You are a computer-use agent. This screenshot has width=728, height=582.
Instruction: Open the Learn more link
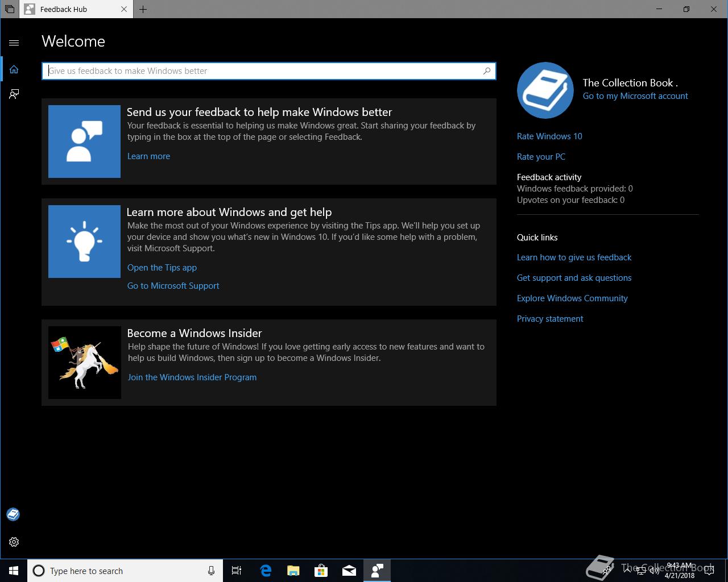coord(148,156)
